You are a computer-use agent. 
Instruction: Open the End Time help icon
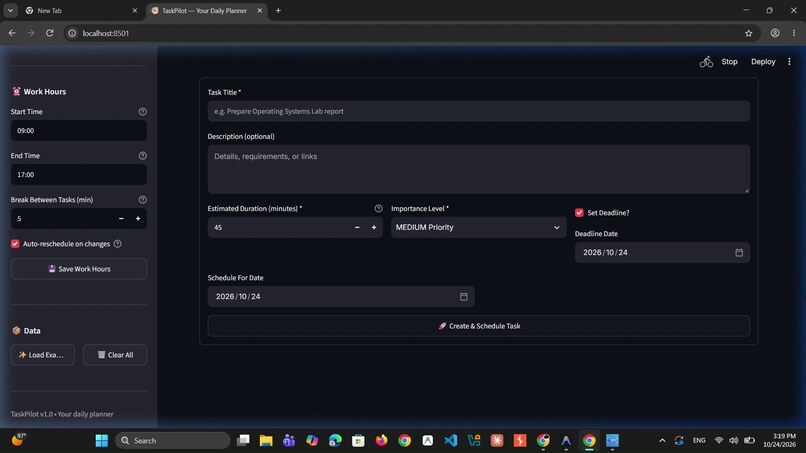point(142,156)
